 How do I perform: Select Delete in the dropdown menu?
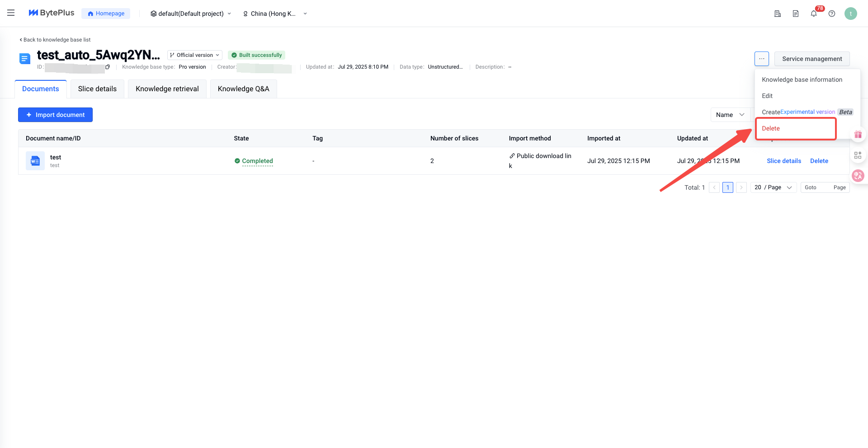(771, 128)
